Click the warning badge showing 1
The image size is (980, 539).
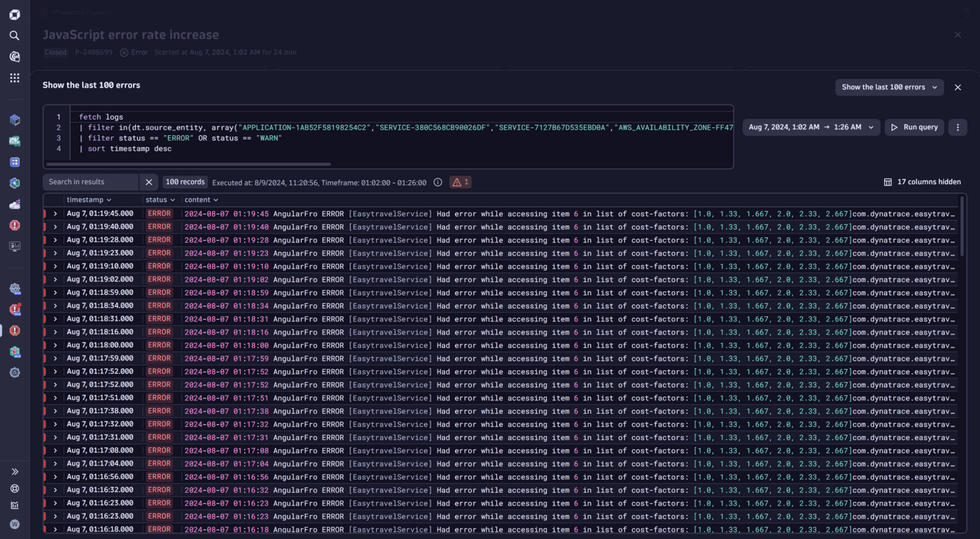tap(460, 181)
